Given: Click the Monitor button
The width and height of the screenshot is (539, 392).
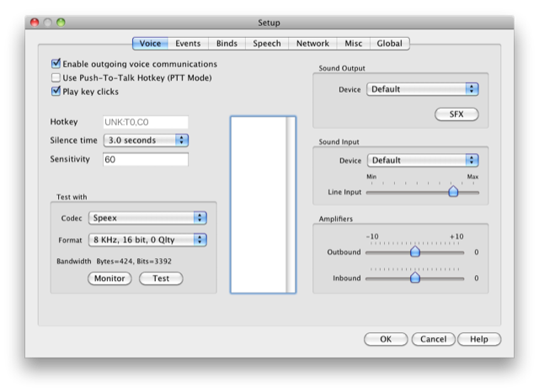Looking at the screenshot, I should point(110,278).
